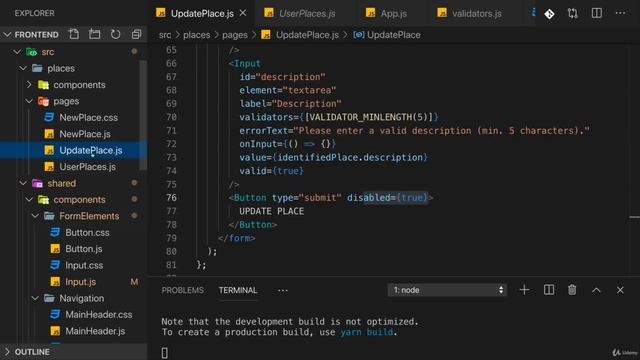Screen dimensions: 640x360
Task: Click the errorText string on line 71
Action: coord(442,131)
